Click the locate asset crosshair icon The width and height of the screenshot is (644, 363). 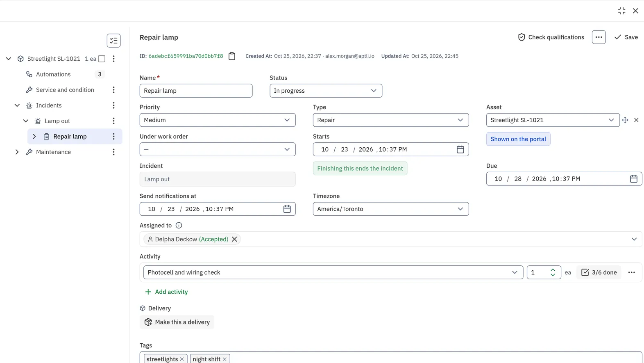pos(625,120)
